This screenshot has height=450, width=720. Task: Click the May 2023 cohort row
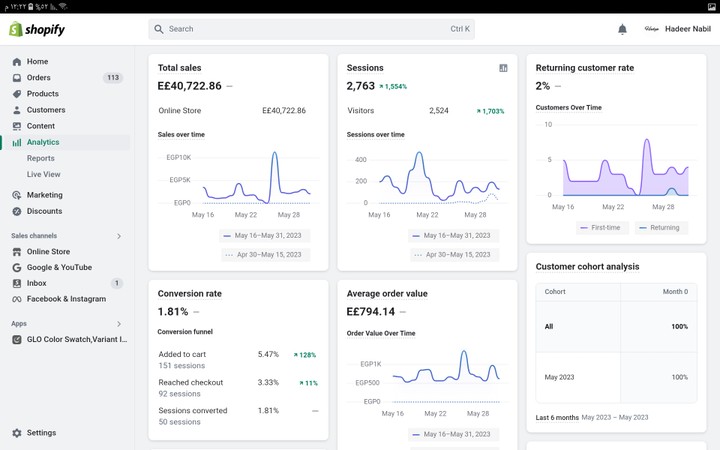point(616,377)
